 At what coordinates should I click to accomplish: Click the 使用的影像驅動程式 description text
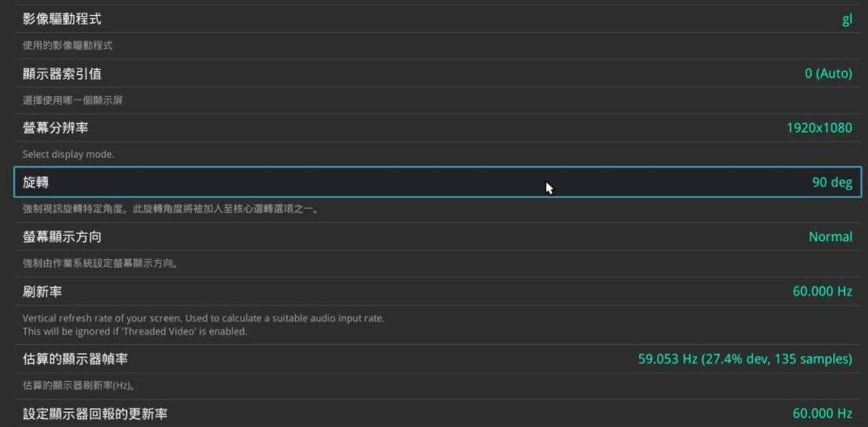point(68,46)
